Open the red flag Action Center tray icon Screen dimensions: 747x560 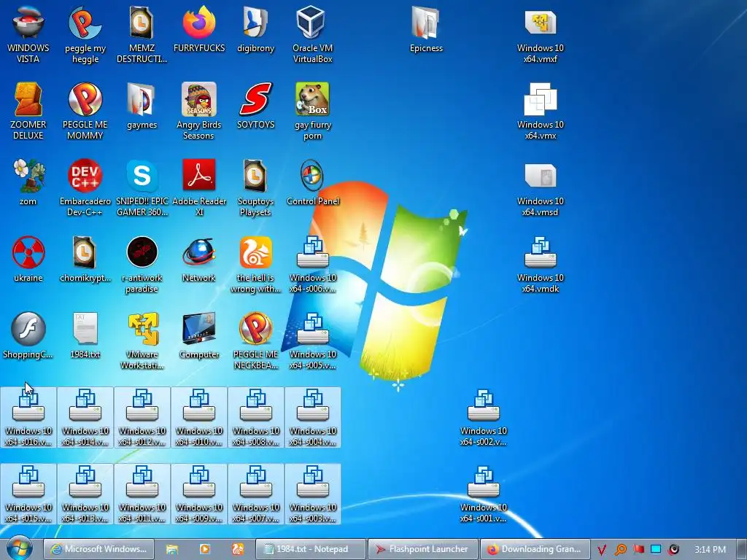pos(638,550)
